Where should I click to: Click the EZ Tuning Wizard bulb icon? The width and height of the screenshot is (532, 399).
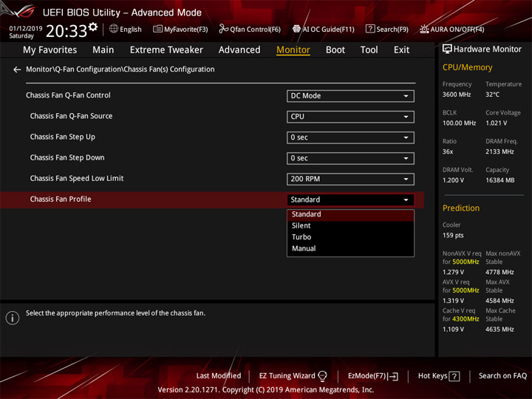click(x=322, y=376)
